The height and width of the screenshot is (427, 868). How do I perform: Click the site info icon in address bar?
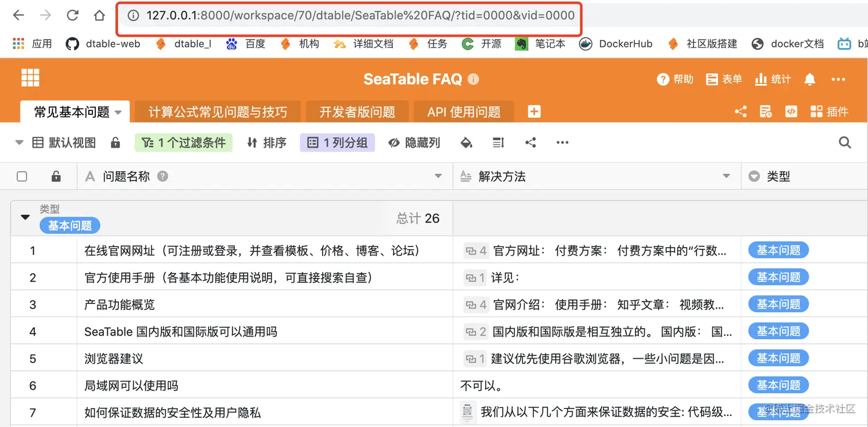click(x=133, y=16)
